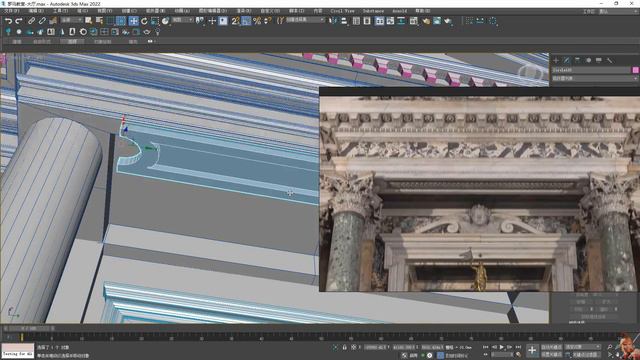Select the Unlink selection icon

[42, 21]
